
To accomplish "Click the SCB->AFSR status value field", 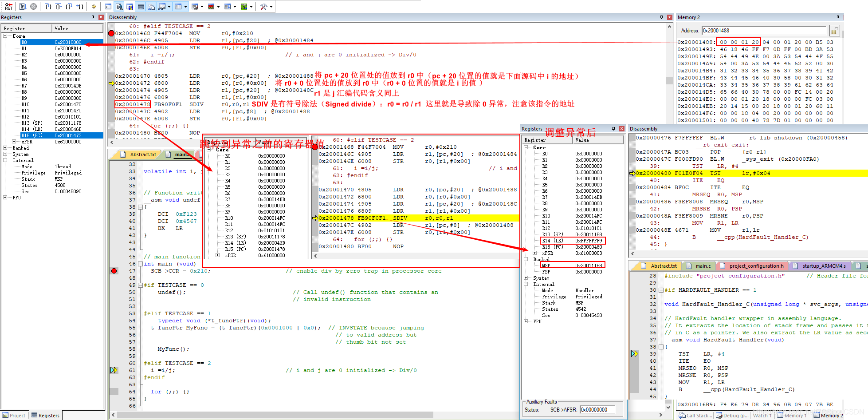I will tap(597, 410).
